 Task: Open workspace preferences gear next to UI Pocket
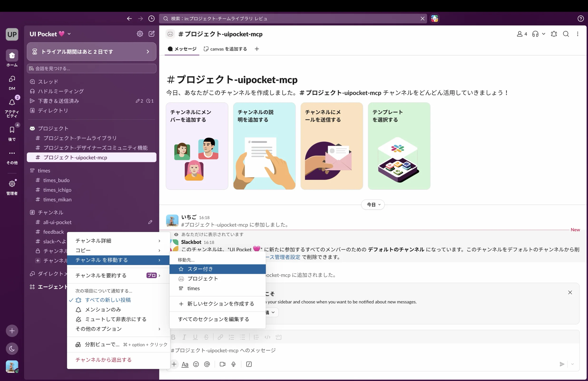point(140,34)
